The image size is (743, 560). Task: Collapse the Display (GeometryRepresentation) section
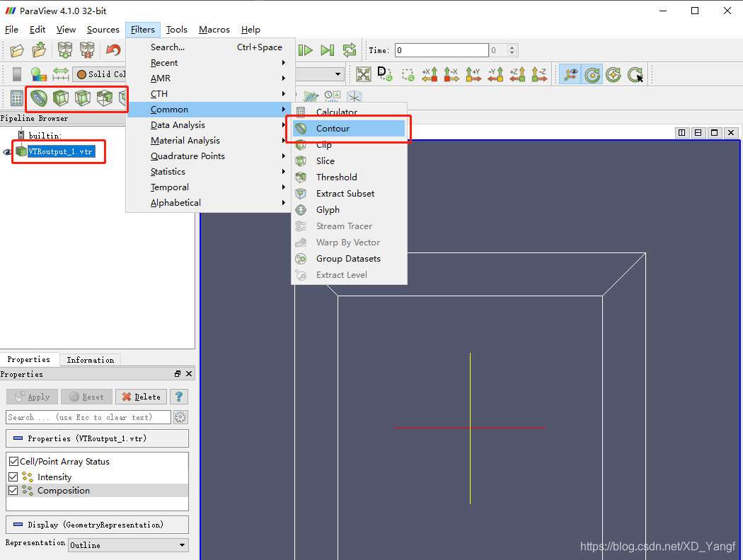pos(97,525)
